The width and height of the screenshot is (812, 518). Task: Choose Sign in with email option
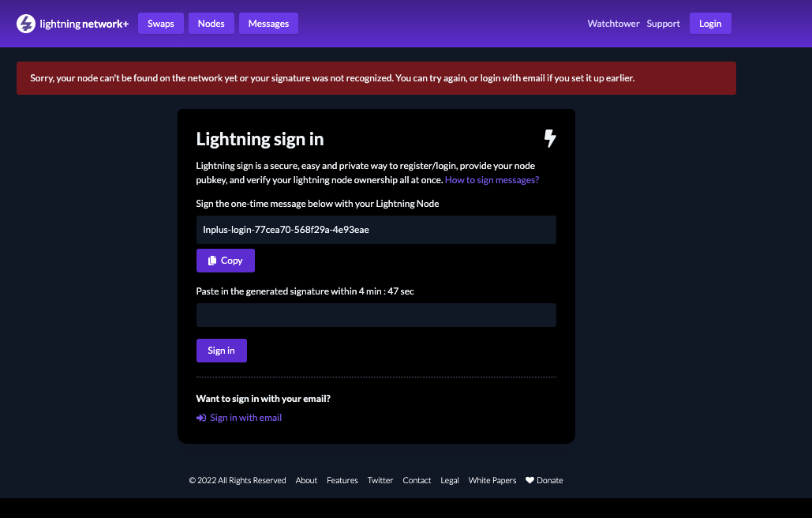pyautogui.click(x=245, y=418)
